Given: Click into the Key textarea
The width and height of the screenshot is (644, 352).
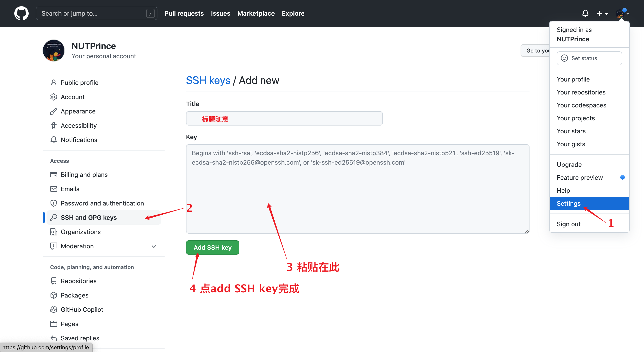Looking at the screenshot, I should (x=358, y=189).
